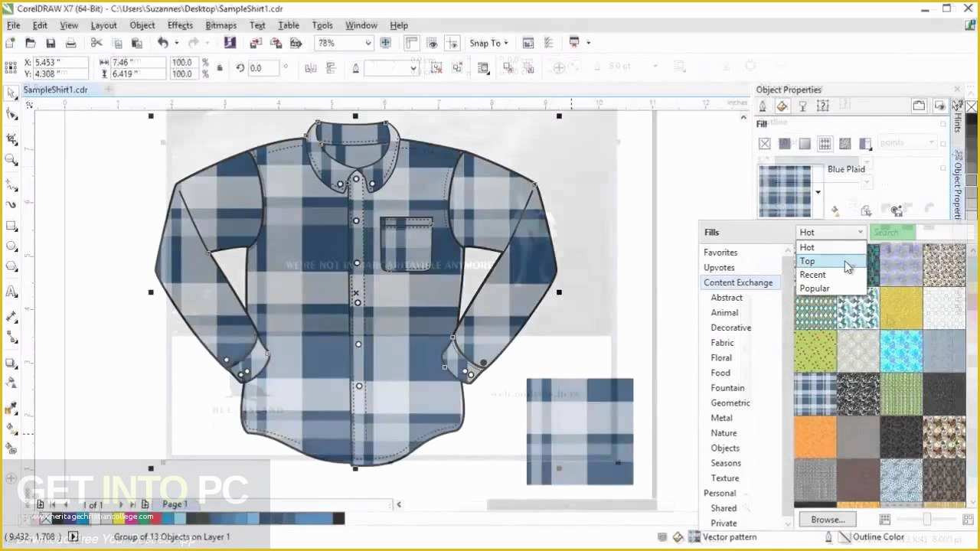Open the Outline tab in Object Properties
Screen dimensions: 980x551
click(x=763, y=106)
